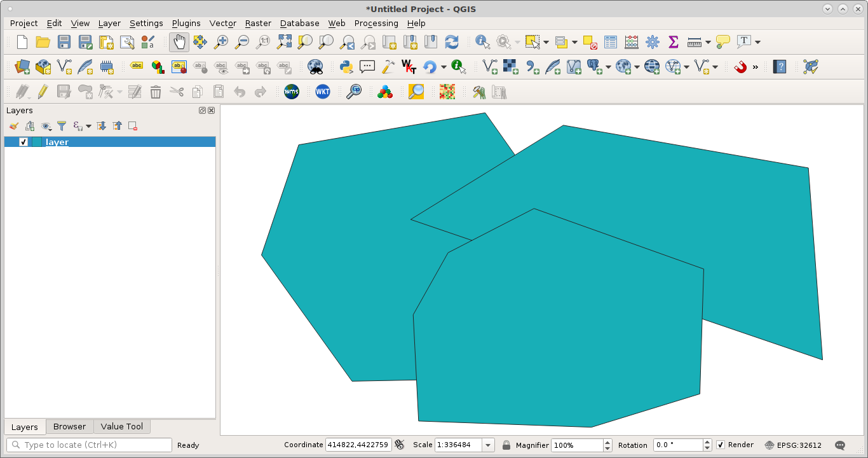Click the teal color swatch beside 'layer'
Viewport: 868px width, 458px height.
[x=36, y=142]
